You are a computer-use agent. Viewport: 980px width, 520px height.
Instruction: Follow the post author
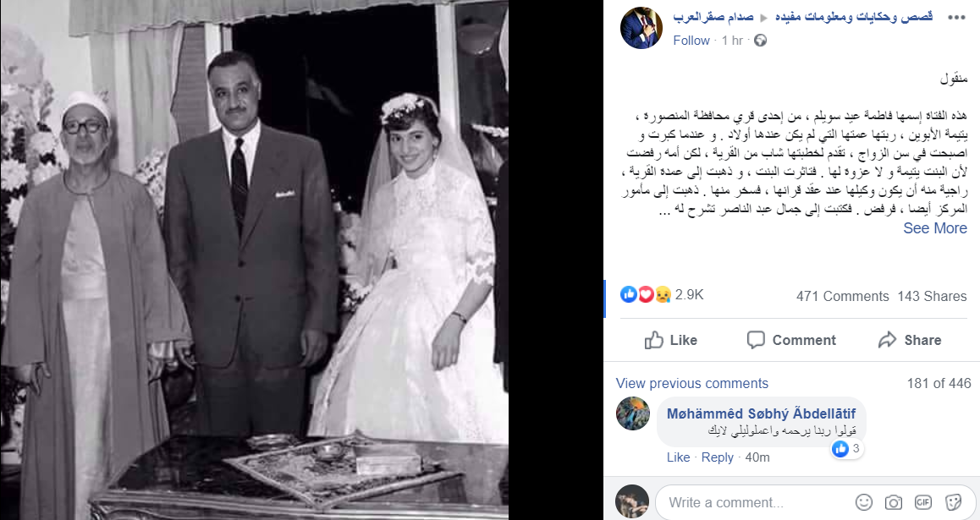coord(691,41)
